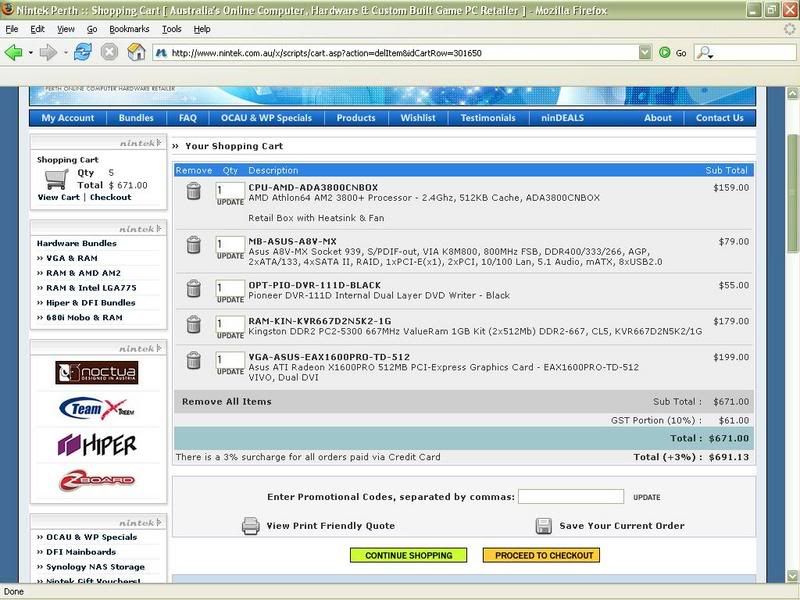The height and width of the screenshot is (600, 800).
Task: Open the About navigation tab
Action: (x=658, y=118)
